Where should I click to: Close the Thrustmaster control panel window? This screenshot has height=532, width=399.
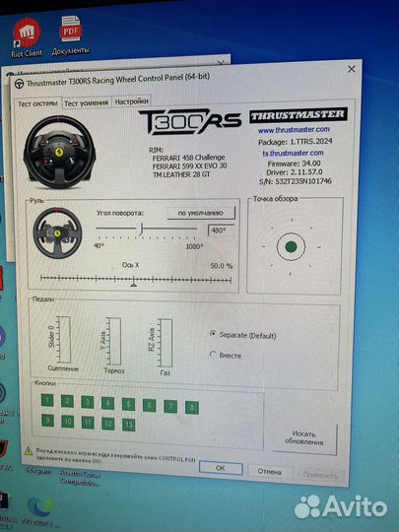pyautogui.click(x=352, y=69)
